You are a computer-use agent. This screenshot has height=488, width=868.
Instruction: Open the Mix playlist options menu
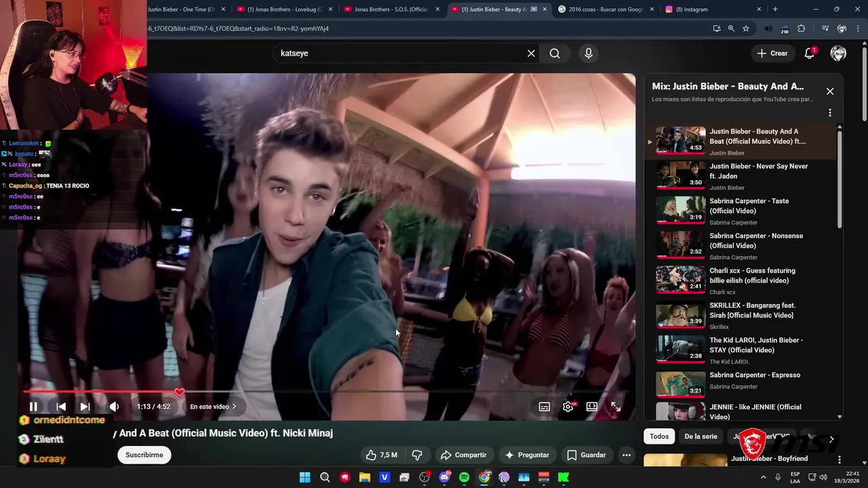(x=829, y=113)
